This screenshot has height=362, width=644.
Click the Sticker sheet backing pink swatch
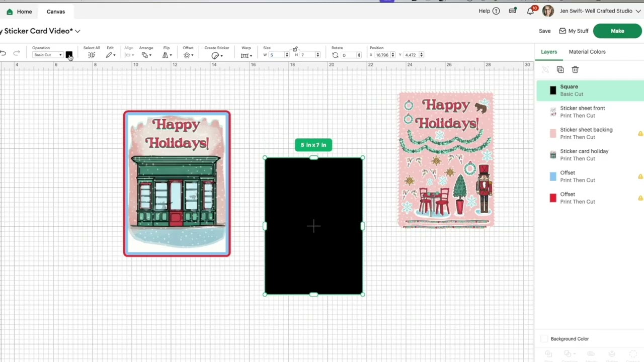point(553,133)
